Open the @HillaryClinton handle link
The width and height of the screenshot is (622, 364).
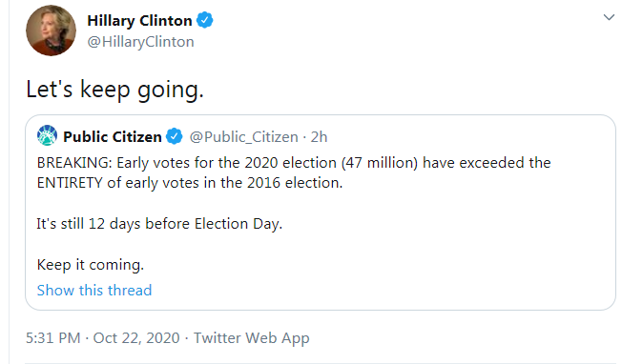pyautogui.click(x=140, y=42)
